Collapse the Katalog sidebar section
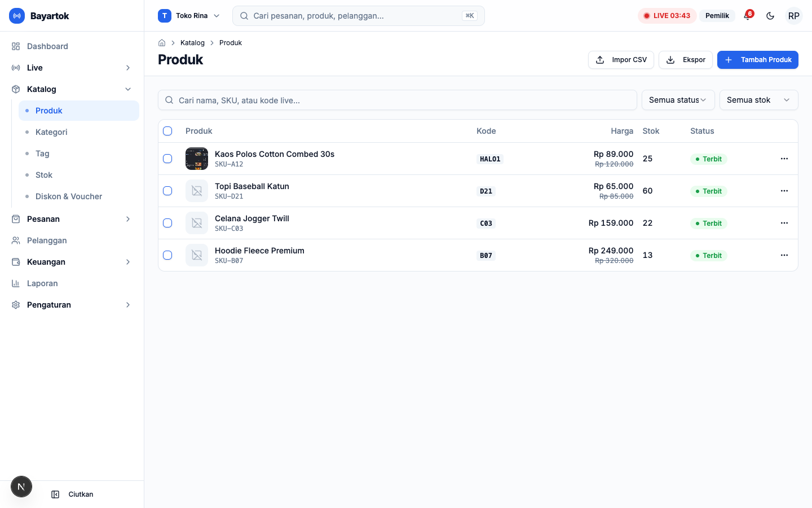This screenshot has height=508, width=812. coord(72,89)
